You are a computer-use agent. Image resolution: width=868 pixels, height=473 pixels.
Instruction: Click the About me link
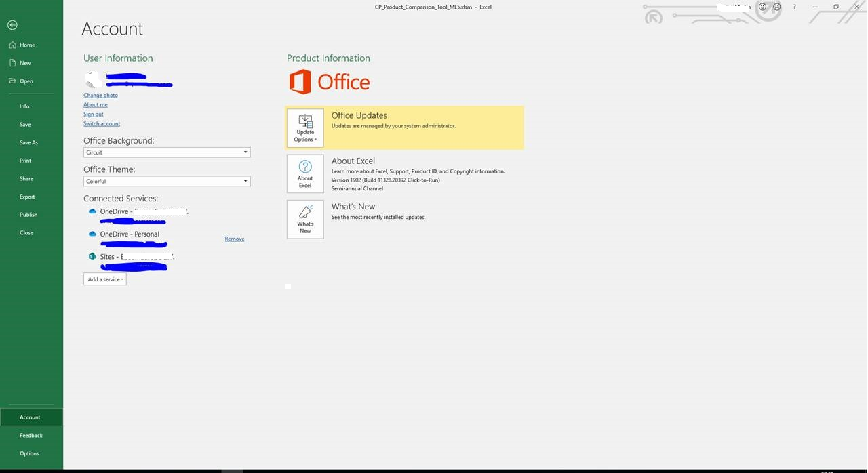pos(96,105)
